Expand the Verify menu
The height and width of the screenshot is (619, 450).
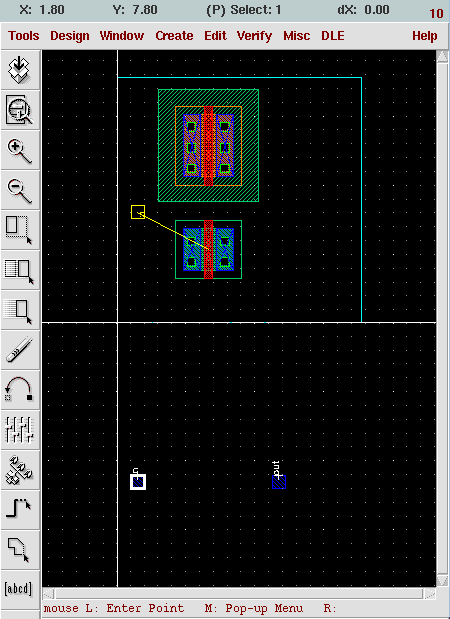(254, 36)
